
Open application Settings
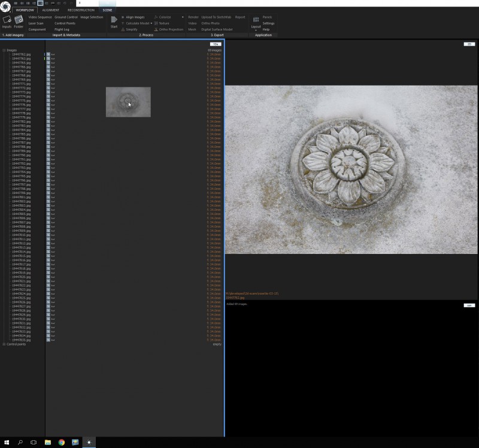(268, 23)
